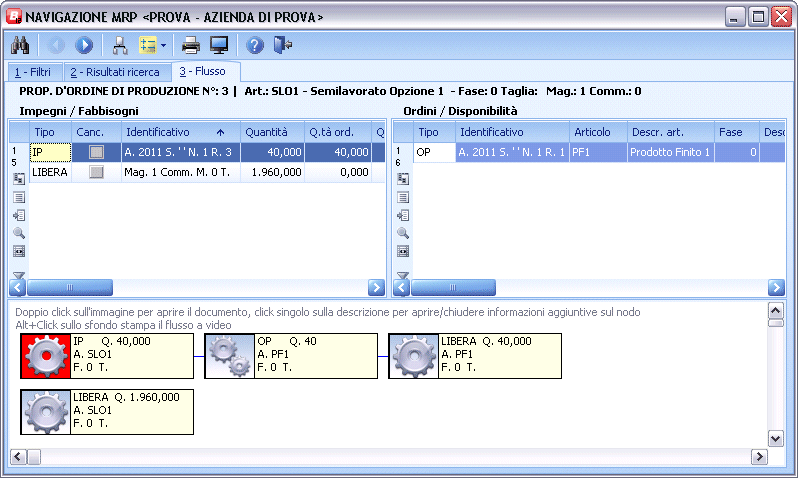Toggle Canc. checkbox in the IP row
Screen dimensions: 798x478
(x=96, y=152)
